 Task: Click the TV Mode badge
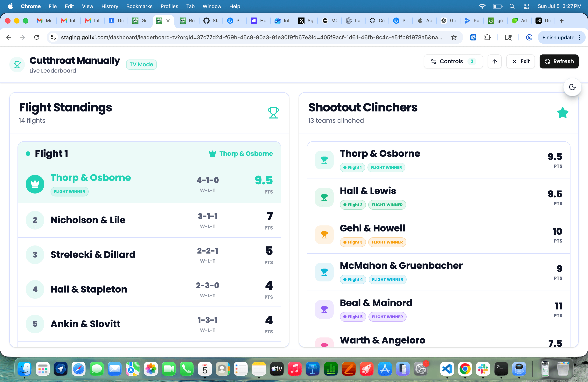click(141, 65)
